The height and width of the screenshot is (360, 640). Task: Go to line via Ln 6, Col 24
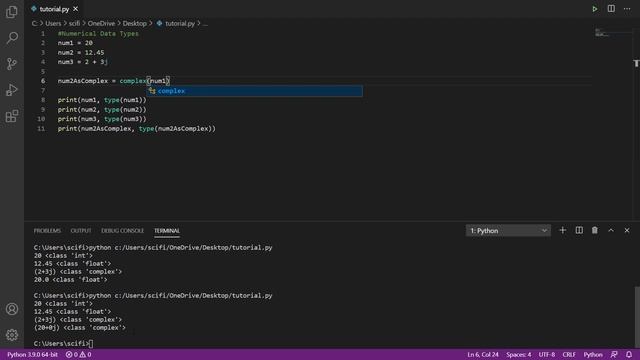click(483, 355)
